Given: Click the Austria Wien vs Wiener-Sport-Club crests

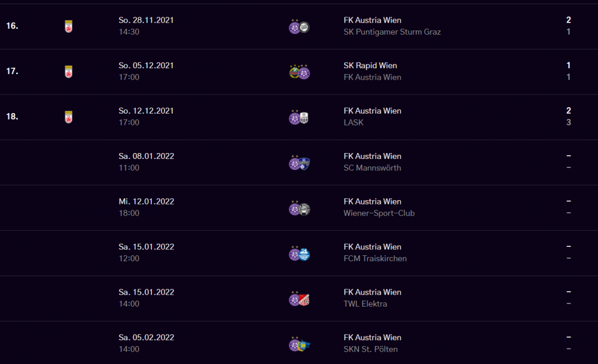Looking at the screenshot, I should click(300, 208).
